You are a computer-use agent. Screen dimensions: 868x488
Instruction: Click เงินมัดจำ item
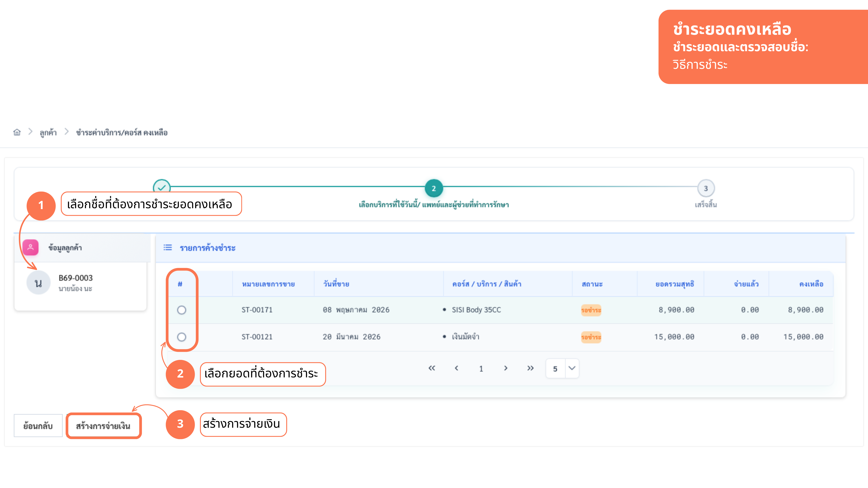coord(465,337)
